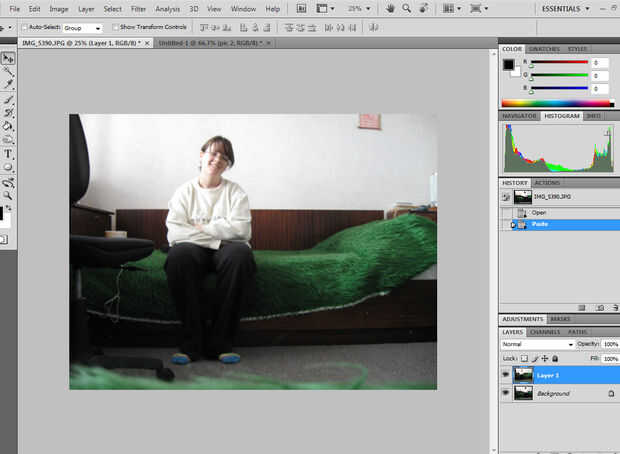Select the Open history state
Screen dimensions: 620x454
tap(539, 212)
